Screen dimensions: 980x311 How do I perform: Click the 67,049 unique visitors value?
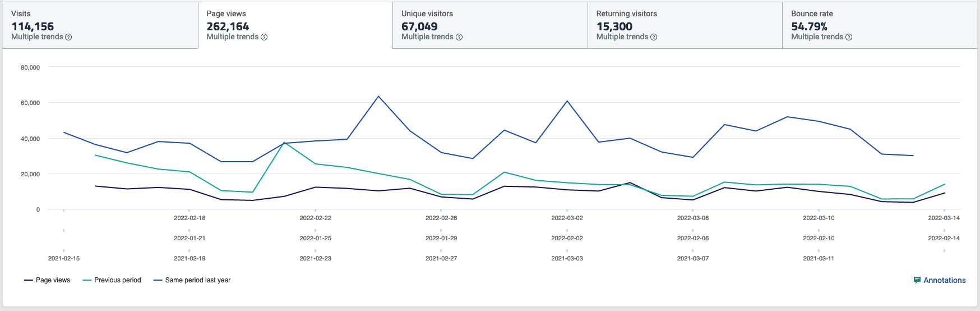(x=419, y=26)
